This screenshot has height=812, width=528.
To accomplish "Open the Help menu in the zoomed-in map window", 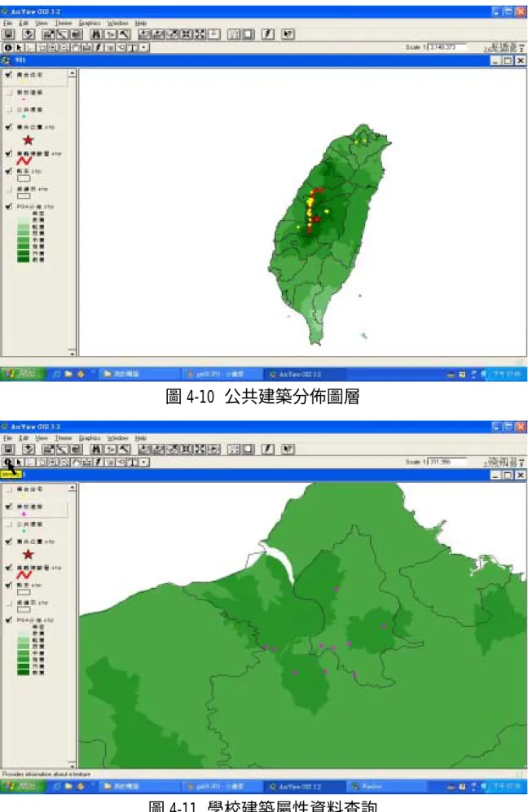I will pos(140,438).
